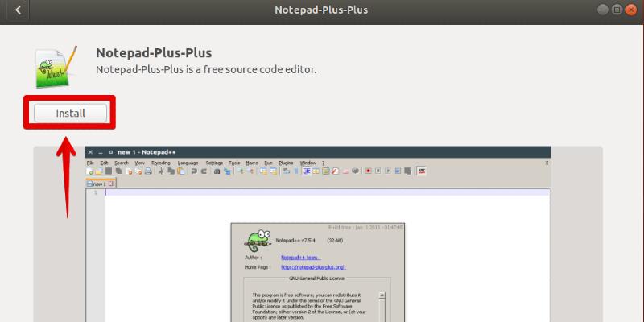
Task: Open the notepad-plus-plus.org home page link
Action: click(313, 266)
